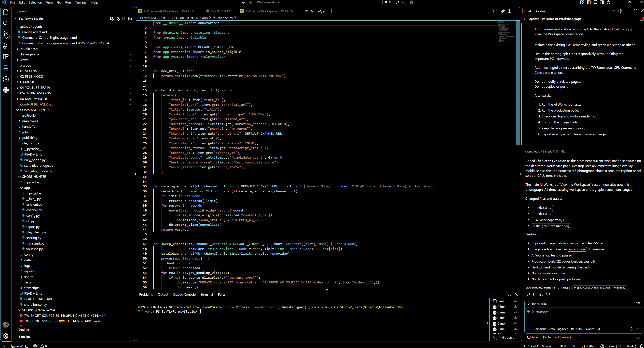Open the Extensions view in activity bar
This screenshot has height=348, width=644.
pyautogui.click(x=6, y=57)
